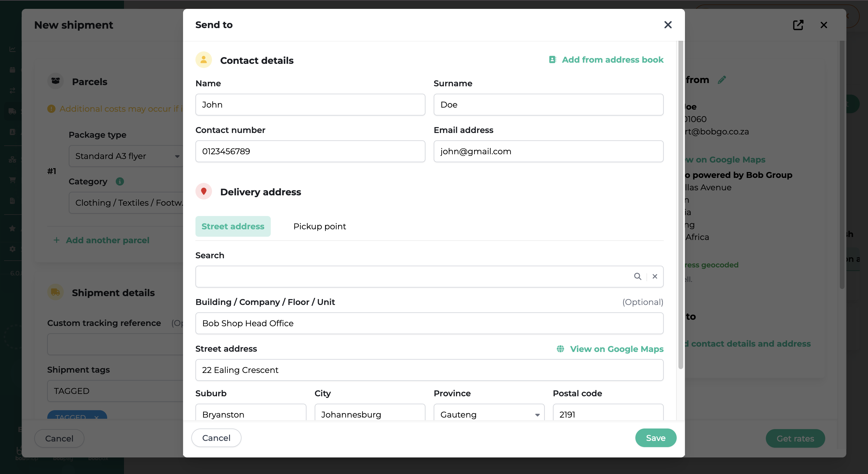Click the New shipment panel scrollbar
This screenshot has height=474, width=868.
[842, 165]
